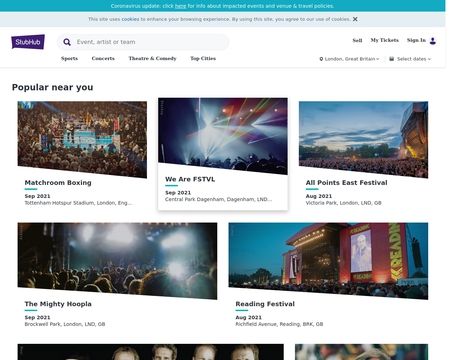Open the We Are FSTVL event image
The width and height of the screenshot is (450, 360).
223,136
